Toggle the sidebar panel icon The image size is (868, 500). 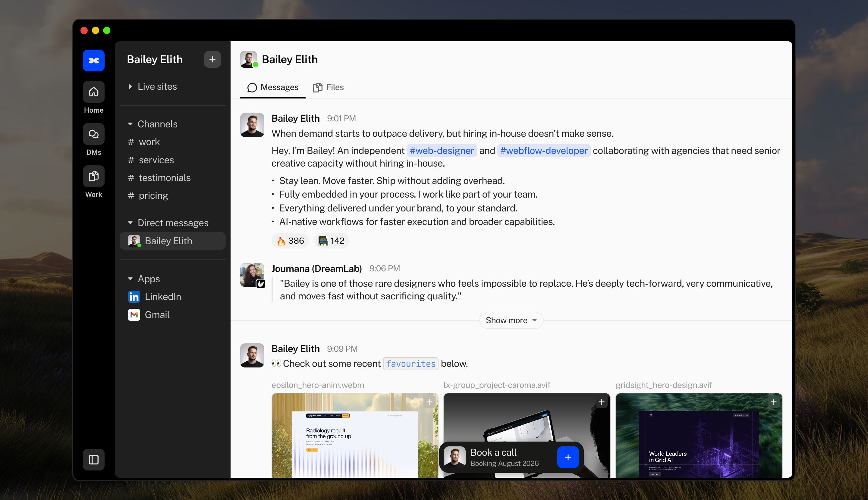tap(93, 459)
